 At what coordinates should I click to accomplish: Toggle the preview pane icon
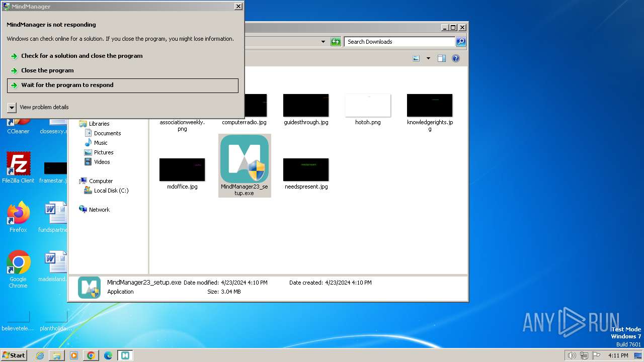coord(442,58)
